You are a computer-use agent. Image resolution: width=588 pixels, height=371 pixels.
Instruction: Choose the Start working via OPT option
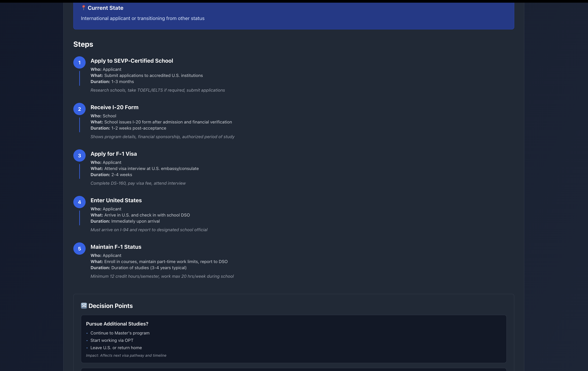click(112, 340)
